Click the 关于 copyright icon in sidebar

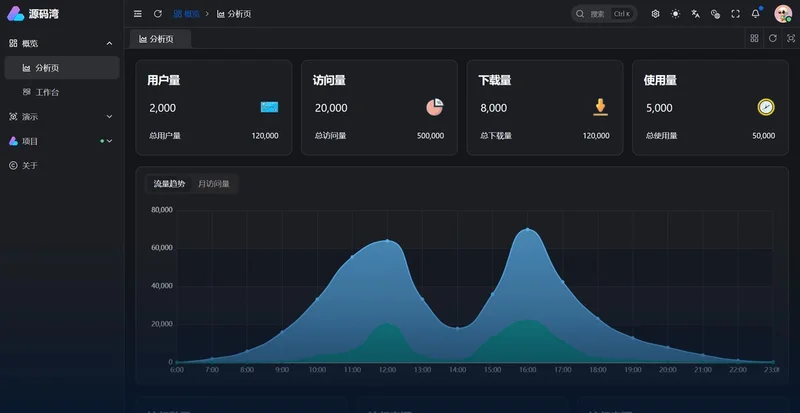pos(13,165)
